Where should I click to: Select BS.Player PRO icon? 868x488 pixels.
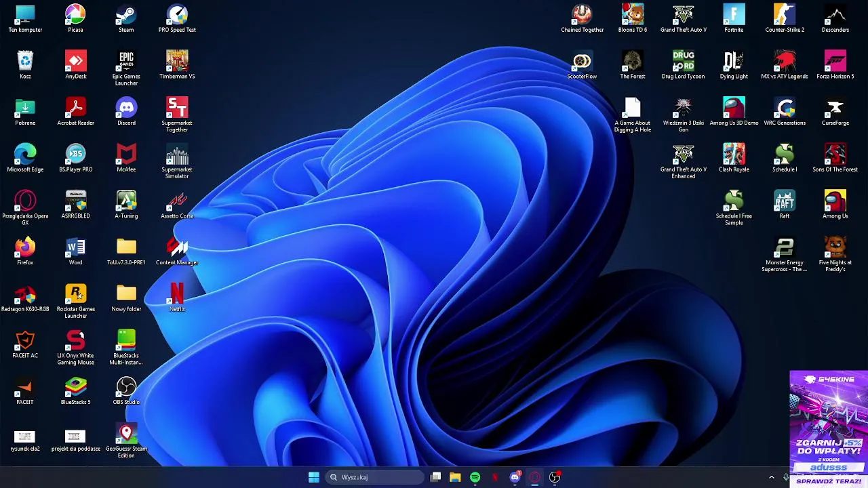pos(75,158)
